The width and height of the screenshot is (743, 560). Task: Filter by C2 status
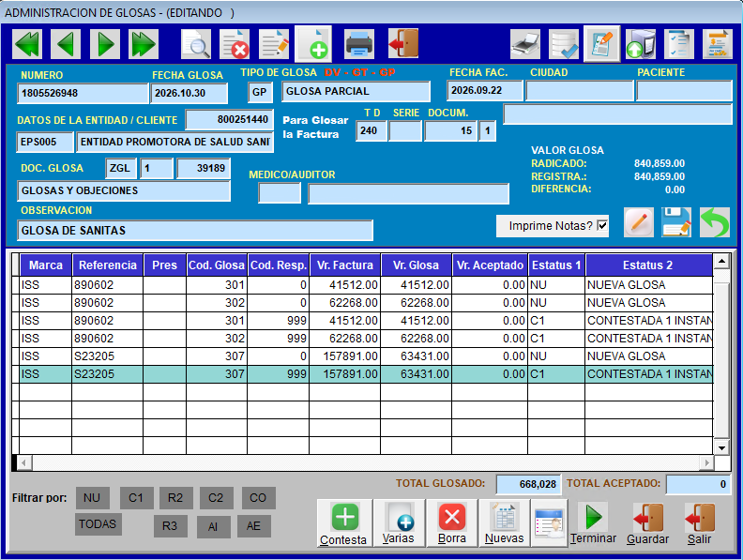216,498
